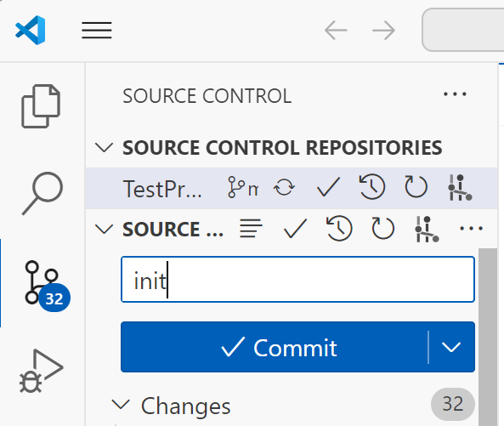
Task: Click the VS Code logo icon
Action: coord(31,30)
